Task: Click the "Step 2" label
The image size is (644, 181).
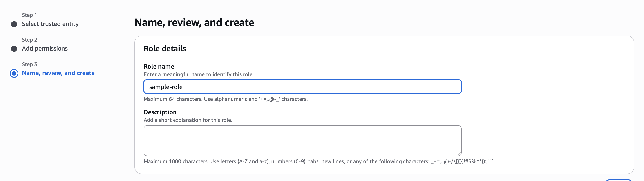Action: pyautogui.click(x=29, y=40)
